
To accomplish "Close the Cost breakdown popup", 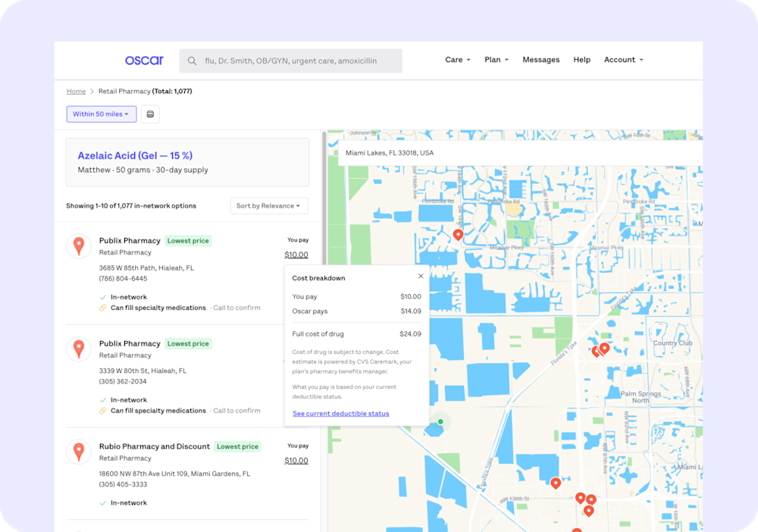I will tap(421, 277).
